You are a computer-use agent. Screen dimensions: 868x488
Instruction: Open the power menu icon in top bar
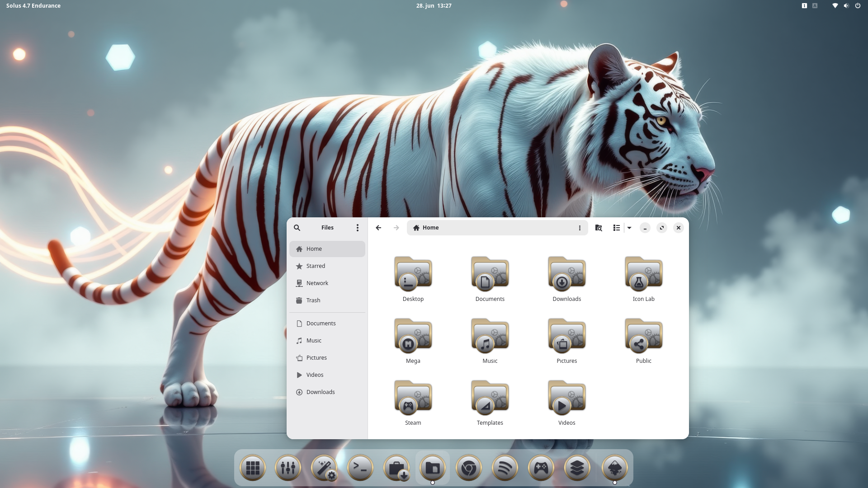point(858,6)
